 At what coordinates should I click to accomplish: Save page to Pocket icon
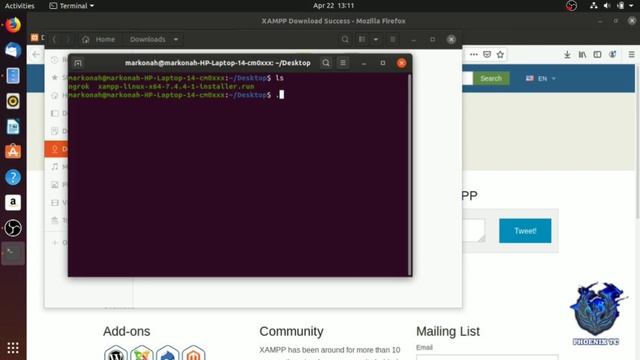click(487, 54)
